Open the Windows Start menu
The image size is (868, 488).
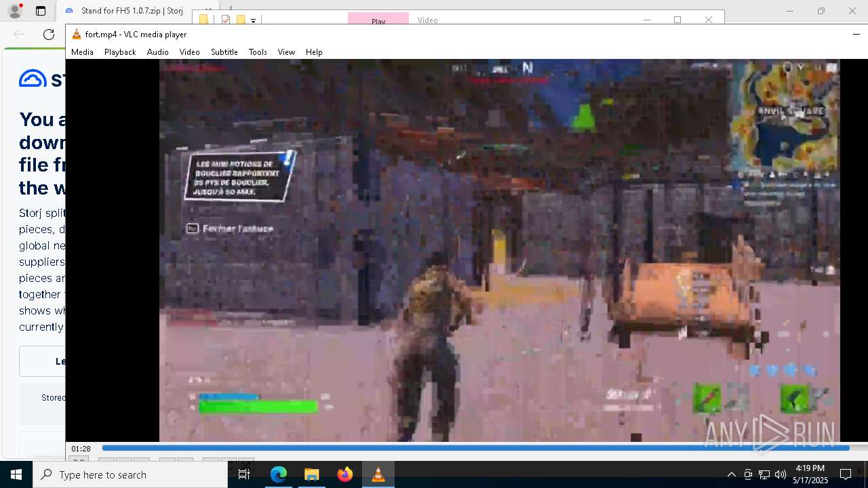pyautogui.click(x=16, y=474)
